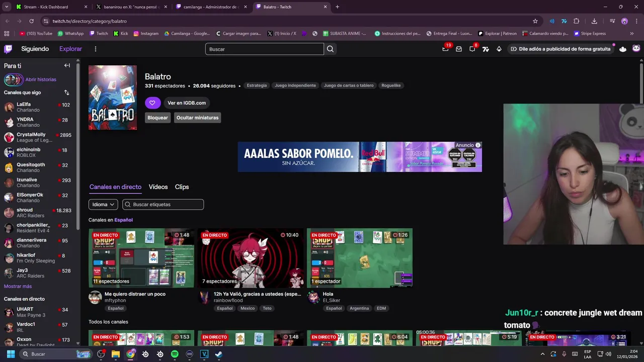
Task: Open the Twitch home logo
Action: pyautogui.click(x=8, y=49)
